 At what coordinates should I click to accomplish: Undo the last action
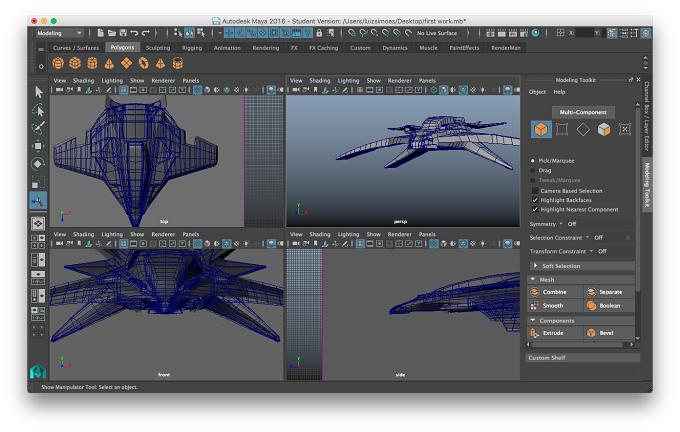click(x=134, y=33)
